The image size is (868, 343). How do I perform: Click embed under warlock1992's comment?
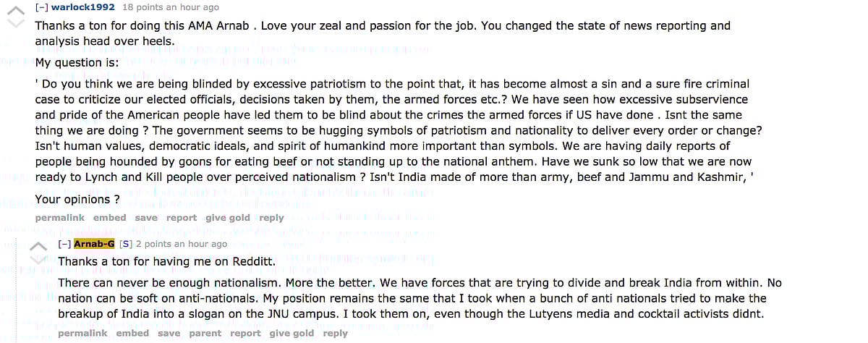pyautogui.click(x=109, y=218)
